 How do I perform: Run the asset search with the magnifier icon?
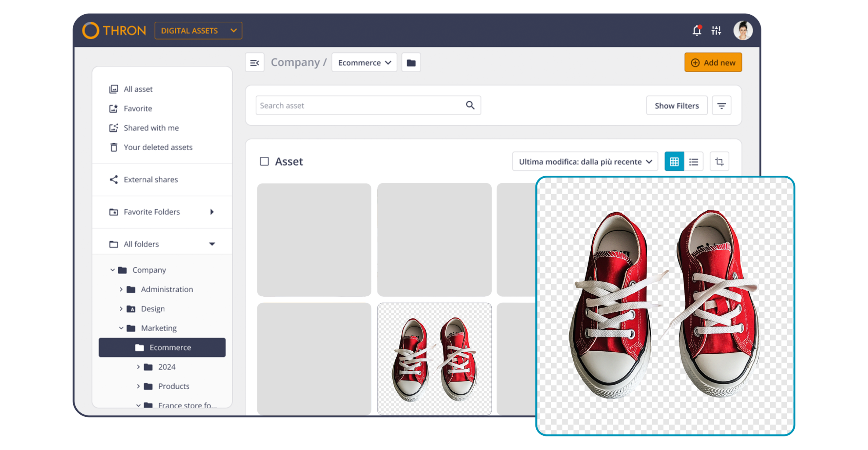(470, 105)
